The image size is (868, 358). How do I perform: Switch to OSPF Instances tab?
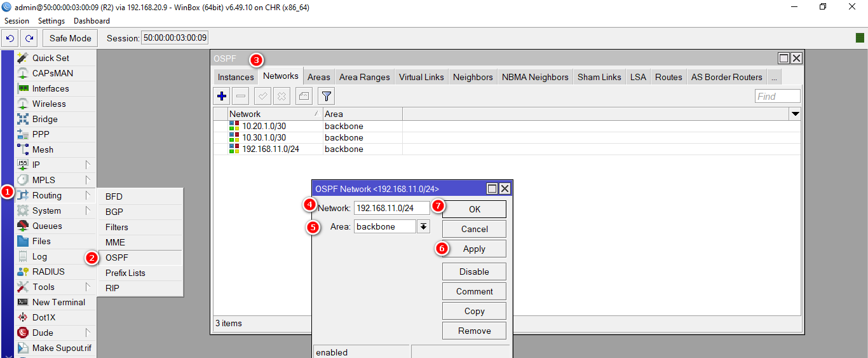pos(236,77)
